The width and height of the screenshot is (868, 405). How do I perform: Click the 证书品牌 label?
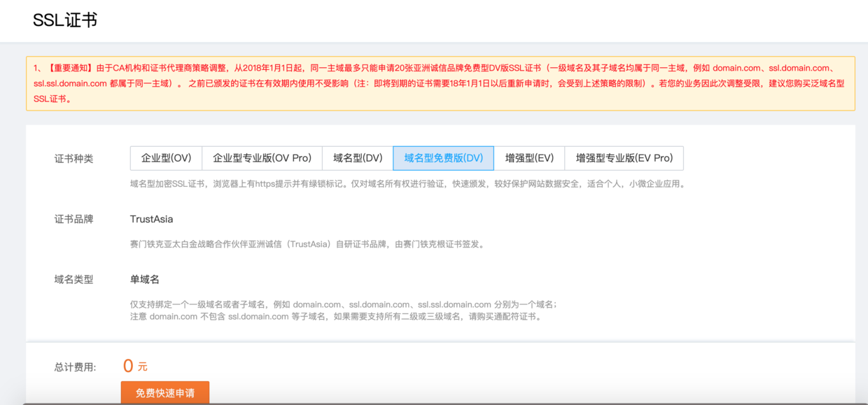pyautogui.click(x=73, y=219)
